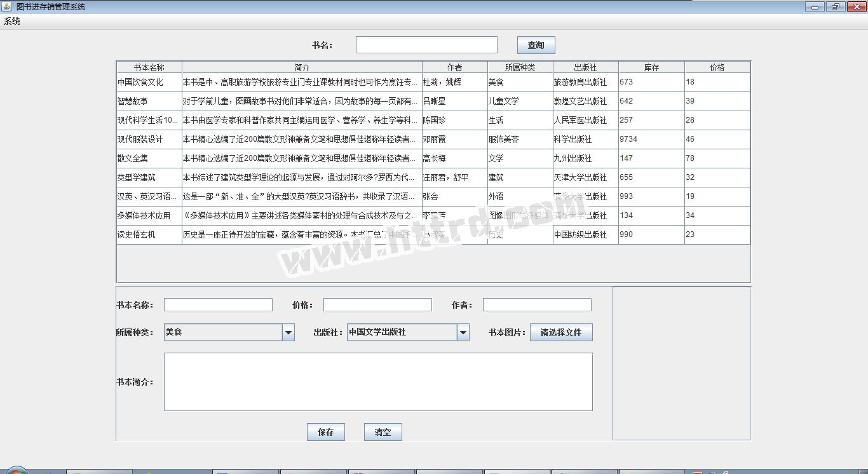Select the 现代科学生活10... book name cell

(x=149, y=120)
